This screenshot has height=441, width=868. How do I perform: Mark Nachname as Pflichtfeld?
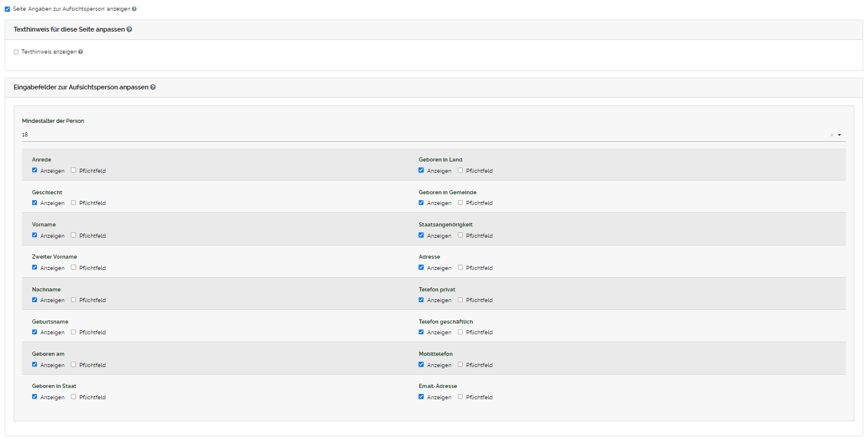point(74,300)
